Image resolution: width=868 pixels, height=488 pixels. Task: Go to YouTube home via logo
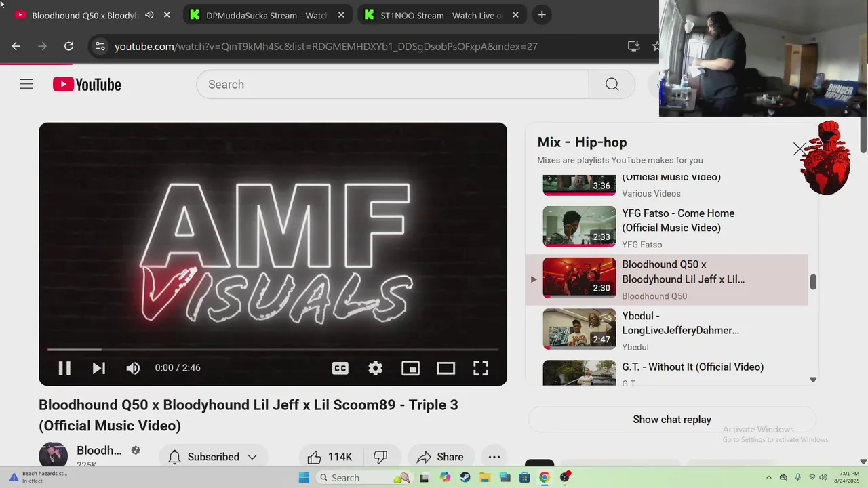point(87,85)
